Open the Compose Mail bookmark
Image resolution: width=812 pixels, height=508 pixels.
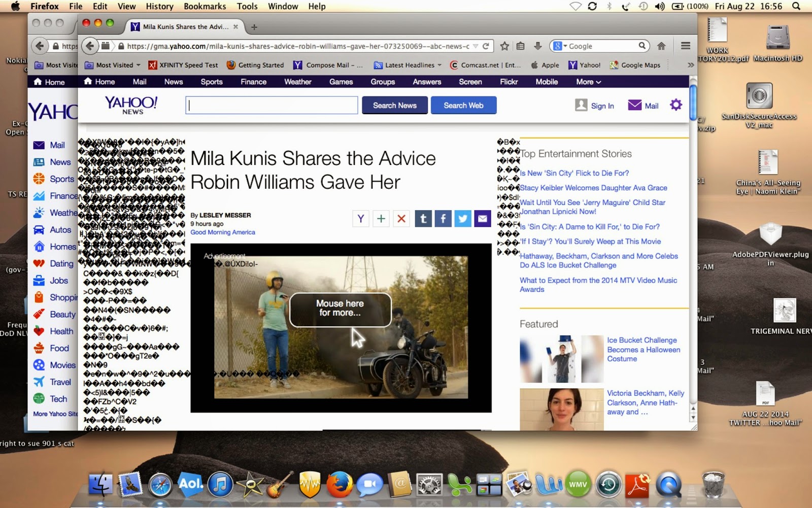point(328,65)
